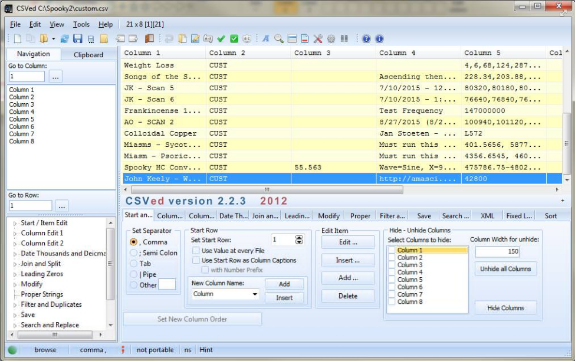The width and height of the screenshot is (576, 362).
Task: Click the plain green checkmark toolbar icon
Action: pyautogui.click(x=221, y=39)
